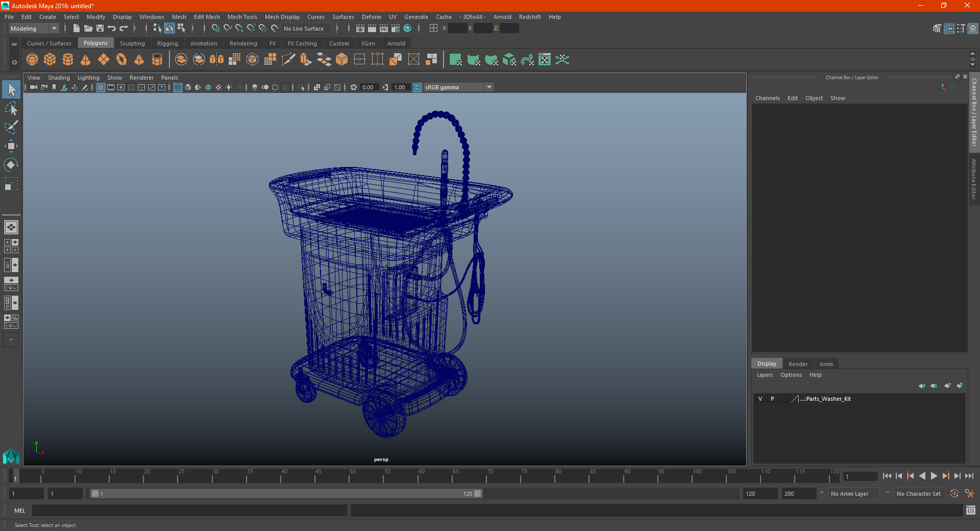The width and height of the screenshot is (980, 531).
Task: Click the Save Scene disk icon
Action: 100,29
